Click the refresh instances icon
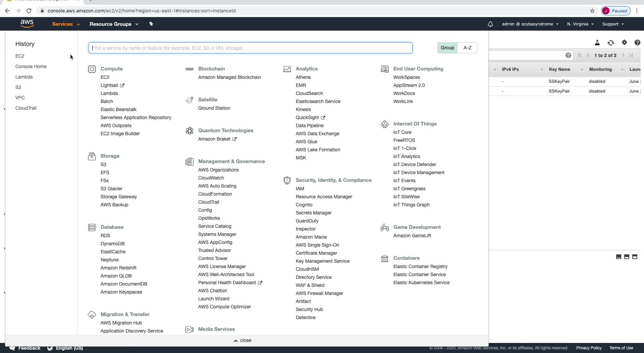 [x=610, y=43]
